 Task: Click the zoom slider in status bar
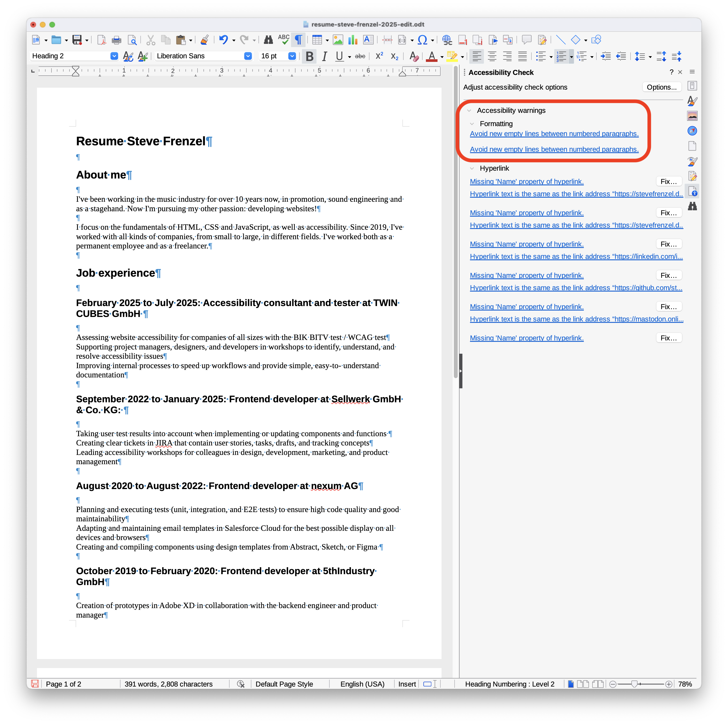[x=635, y=684]
